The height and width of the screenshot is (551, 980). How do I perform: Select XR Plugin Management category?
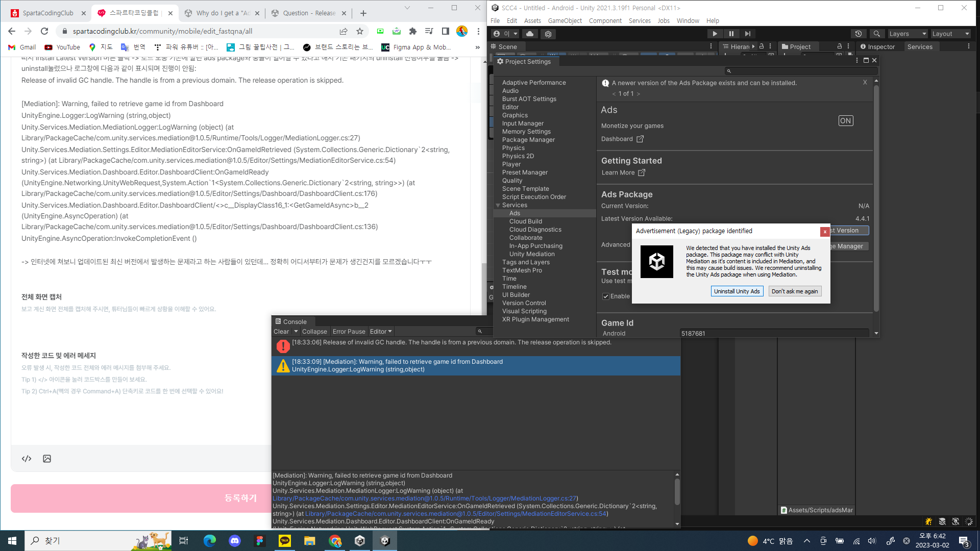[x=535, y=319]
